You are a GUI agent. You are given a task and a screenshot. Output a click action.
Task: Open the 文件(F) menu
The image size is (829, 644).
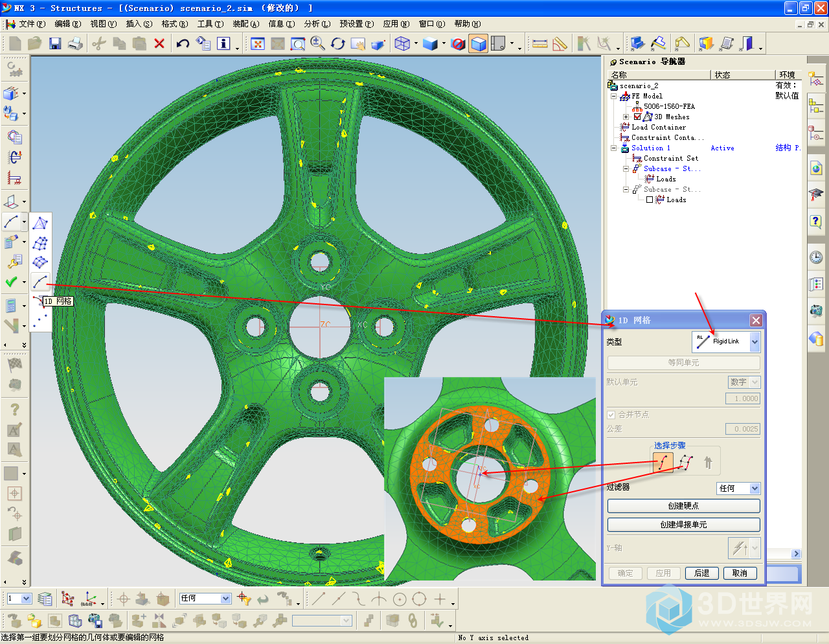pyautogui.click(x=32, y=24)
